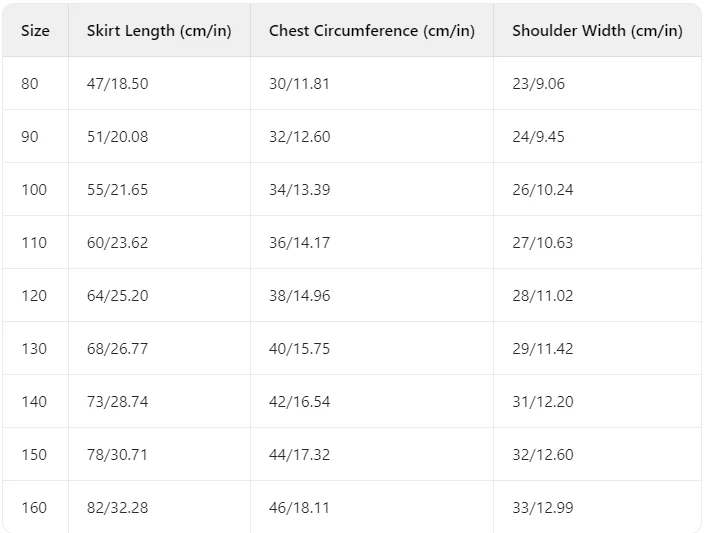Viewport: 707px width, 533px height.
Task: Select the Shoulder Width (cm/in) header
Action: pyautogui.click(x=597, y=31)
